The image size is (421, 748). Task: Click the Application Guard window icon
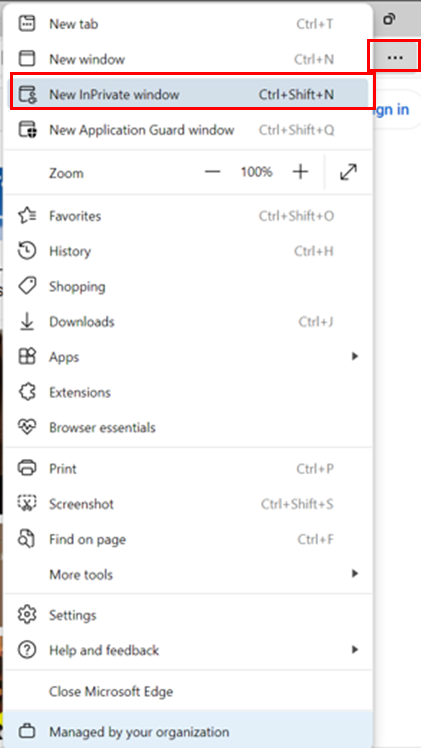27,130
